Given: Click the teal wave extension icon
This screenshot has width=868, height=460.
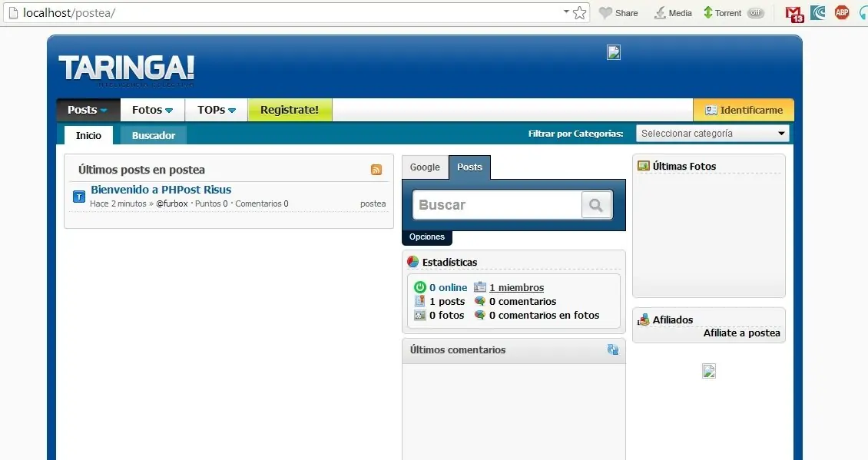Looking at the screenshot, I should [818, 12].
